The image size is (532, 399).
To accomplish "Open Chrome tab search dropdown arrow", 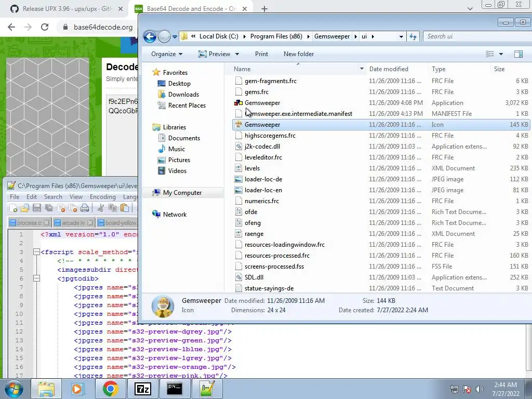I will pos(470,9).
